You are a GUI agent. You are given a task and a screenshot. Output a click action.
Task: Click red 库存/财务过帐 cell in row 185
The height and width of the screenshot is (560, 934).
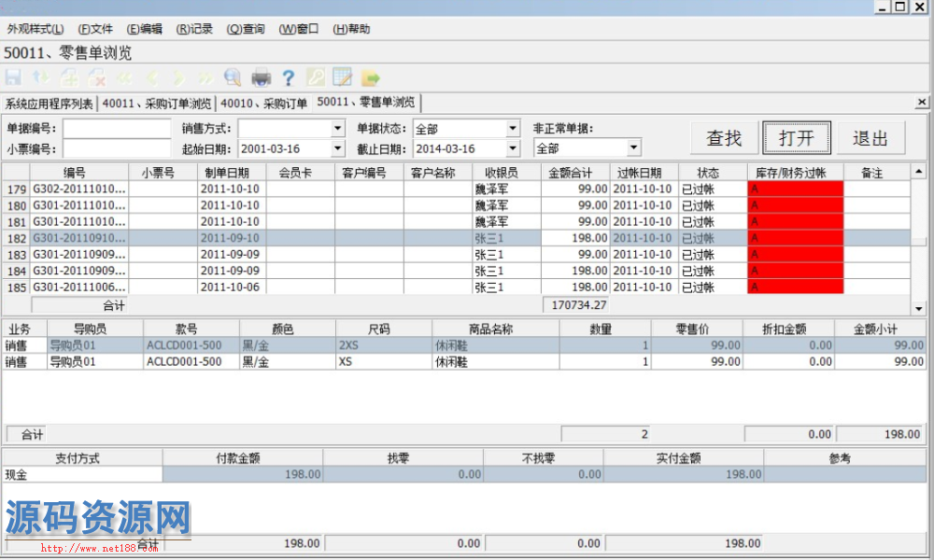click(x=795, y=287)
